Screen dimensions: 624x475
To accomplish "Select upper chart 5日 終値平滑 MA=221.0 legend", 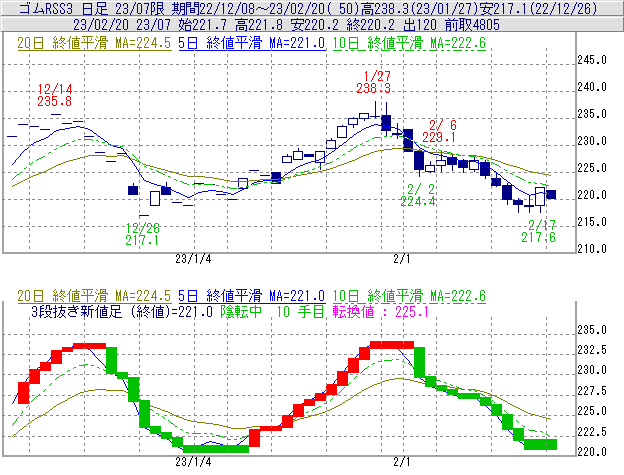I will [x=252, y=43].
